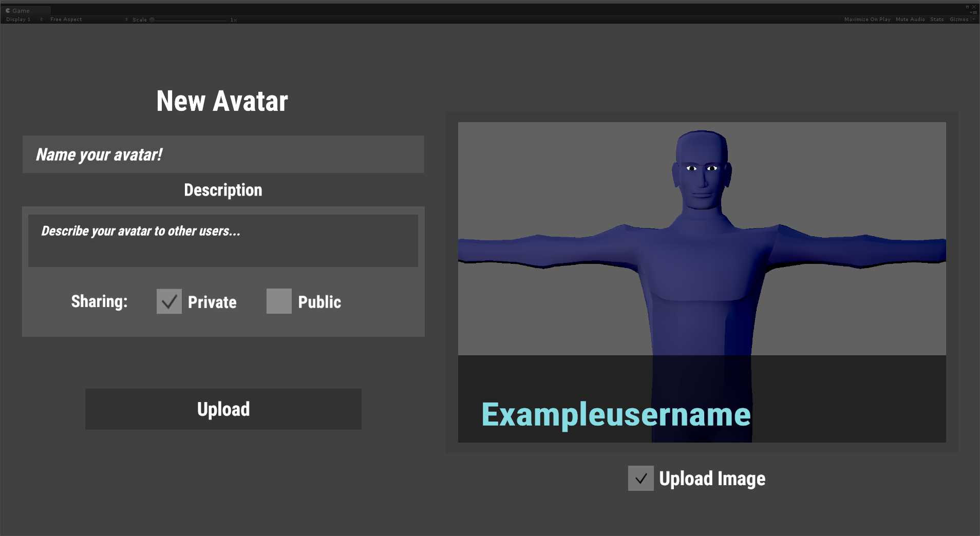
Task: Enable the Public sharing checkbox
Action: pos(279,301)
